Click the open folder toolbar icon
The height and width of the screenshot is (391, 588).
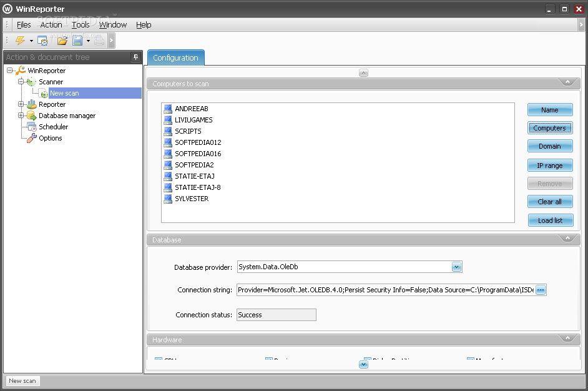click(x=62, y=41)
